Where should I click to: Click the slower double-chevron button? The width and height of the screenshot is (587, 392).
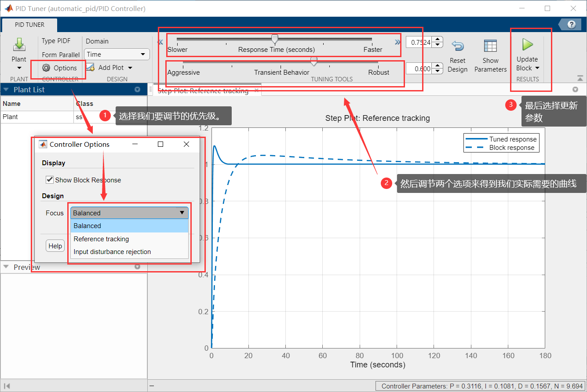[160, 42]
